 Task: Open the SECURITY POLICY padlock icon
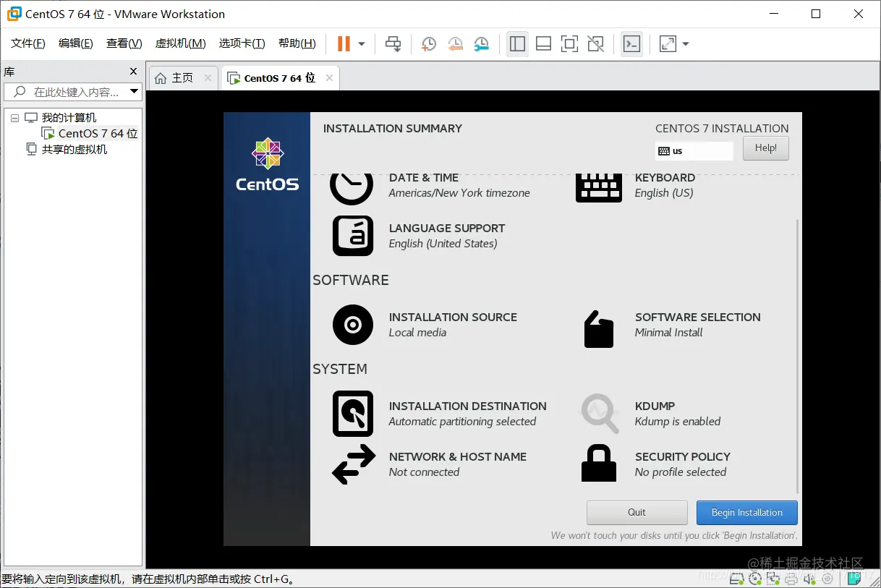click(x=599, y=463)
